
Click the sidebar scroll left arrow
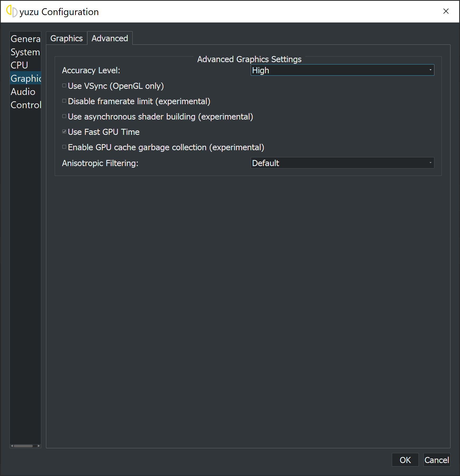coord(12,446)
